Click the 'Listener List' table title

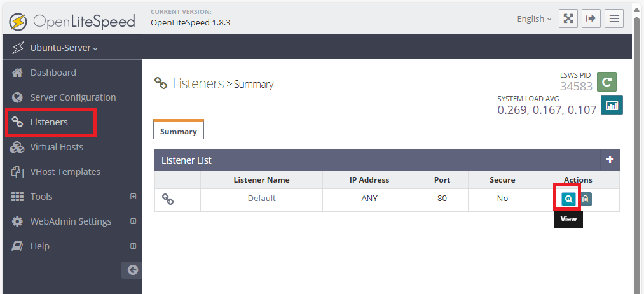(186, 160)
